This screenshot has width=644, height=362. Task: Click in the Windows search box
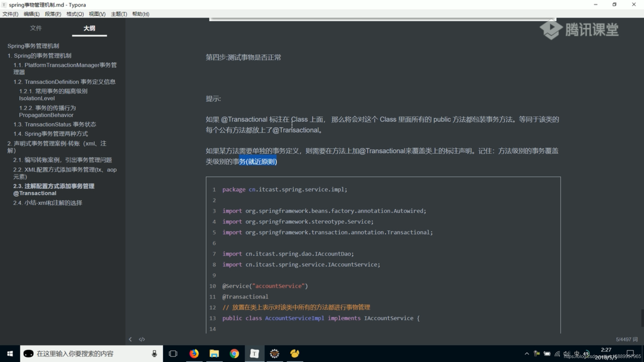point(91,354)
